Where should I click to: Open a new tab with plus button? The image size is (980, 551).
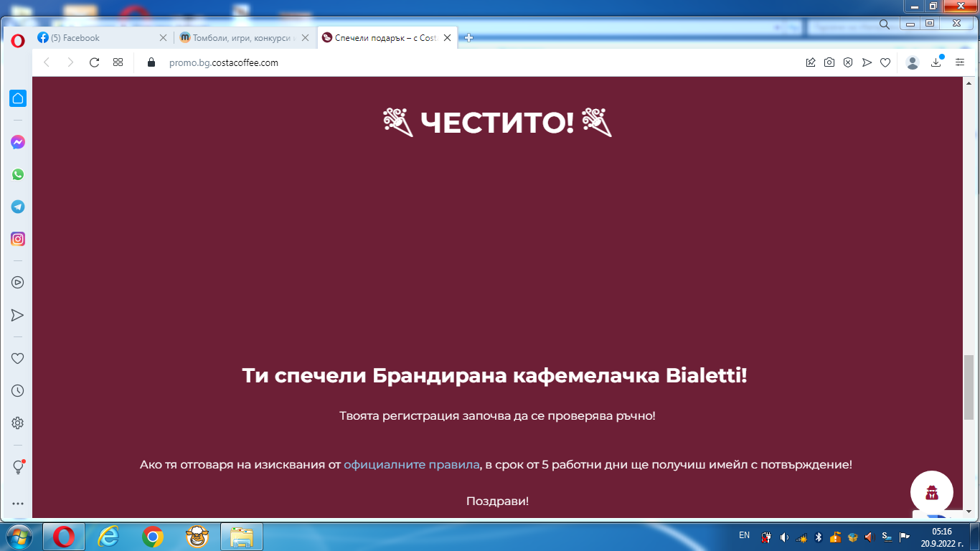469,38
